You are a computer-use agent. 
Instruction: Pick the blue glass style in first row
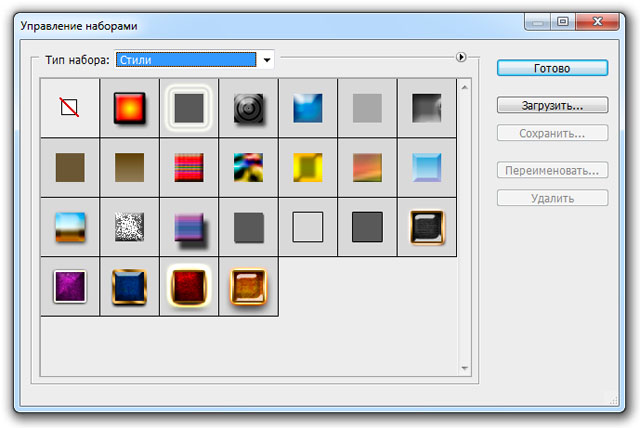click(308, 108)
